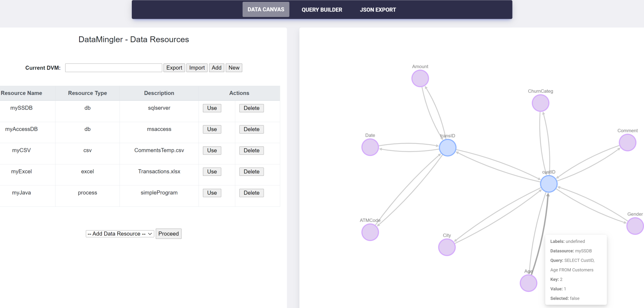The height and width of the screenshot is (308, 644).
Task: Open the Add Data Resource dropdown
Action: coord(120,234)
